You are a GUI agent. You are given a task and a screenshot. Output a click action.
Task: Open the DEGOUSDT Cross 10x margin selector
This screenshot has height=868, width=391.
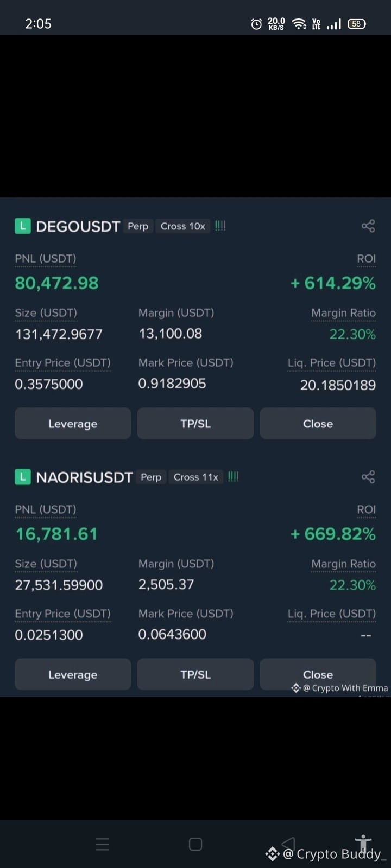pyautogui.click(x=183, y=226)
